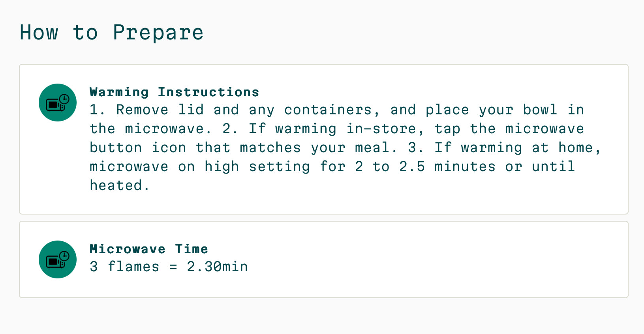Click the microwave icon beside Microwave Time
This screenshot has width=644, height=334.
[58, 259]
